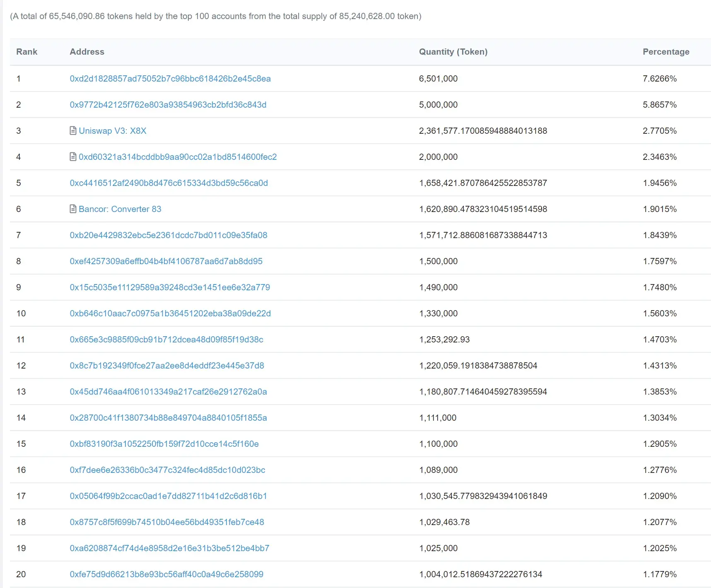Open address 0x8757c8f5f699b74510b04ee56bd49351feb7ce48

pos(167,522)
